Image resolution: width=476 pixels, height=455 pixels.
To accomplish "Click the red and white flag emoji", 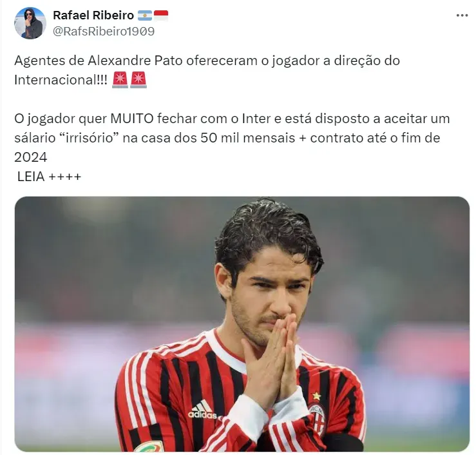I will pos(161,15).
